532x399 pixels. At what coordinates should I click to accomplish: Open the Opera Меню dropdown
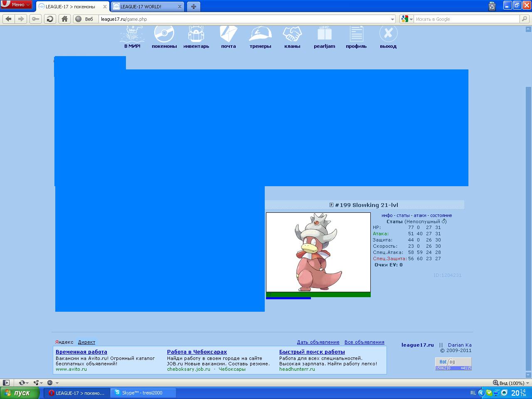(x=16, y=5)
